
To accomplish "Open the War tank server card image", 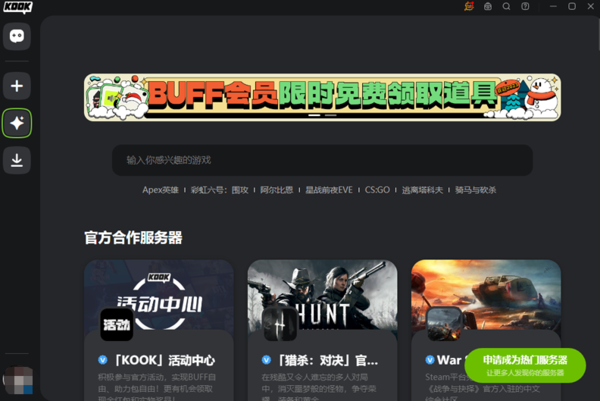I will [486, 295].
